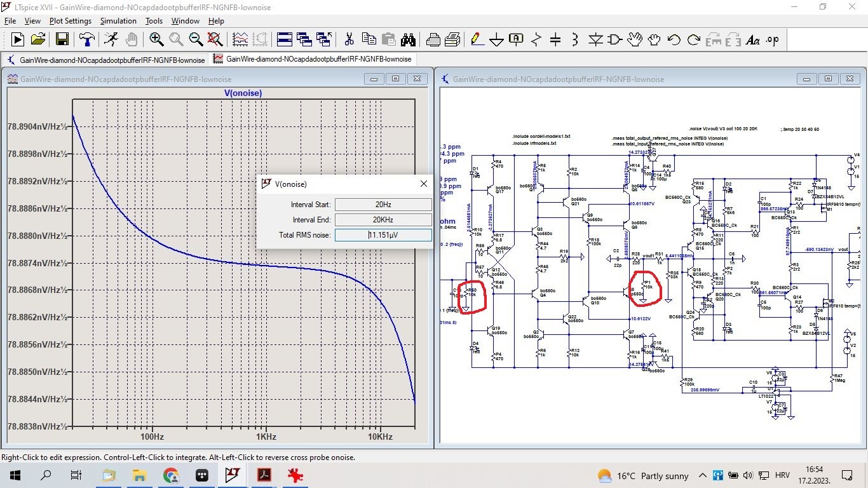Open Windows taskbar search
The image size is (868, 488).
tap(46, 475)
